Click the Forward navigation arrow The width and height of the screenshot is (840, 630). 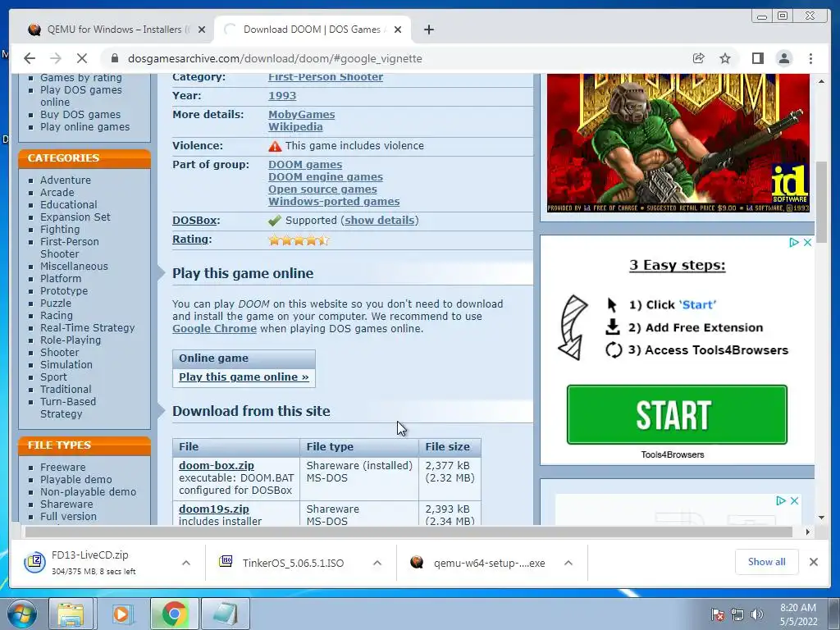point(56,58)
